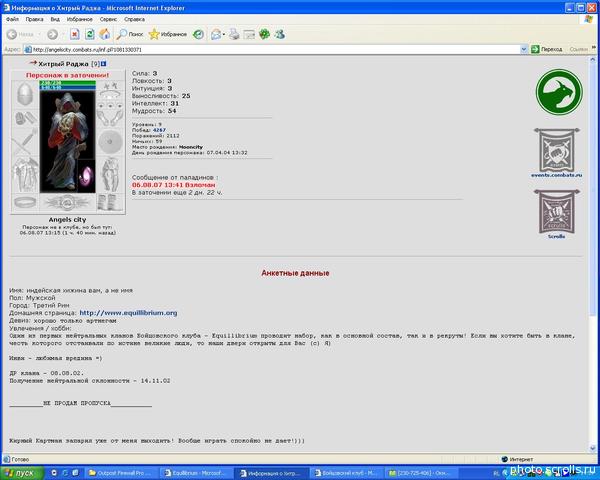Click the pink glowing orb item
This screenshot has width=600, height=480.
point(87,176)
